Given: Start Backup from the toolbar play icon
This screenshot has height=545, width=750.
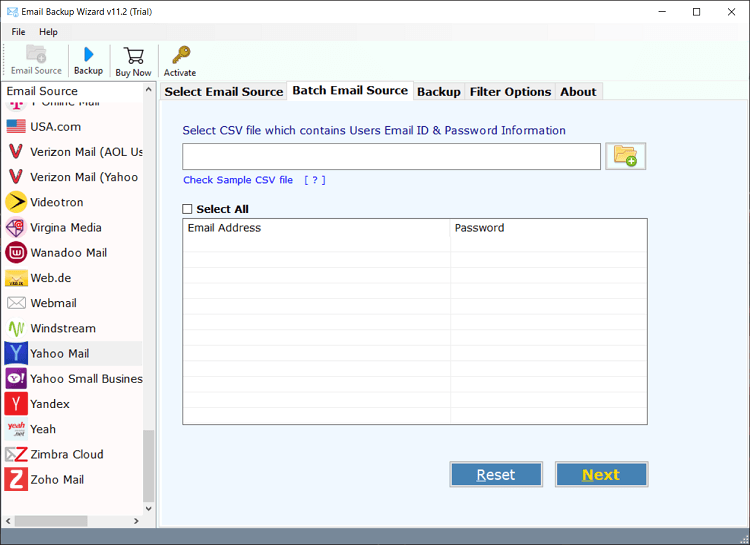Looking at the screenshot, I should click(x=88, y=54).
